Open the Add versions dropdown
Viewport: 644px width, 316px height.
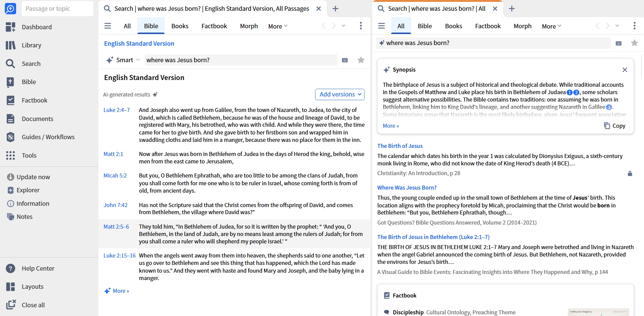click(x=340, y=94)
